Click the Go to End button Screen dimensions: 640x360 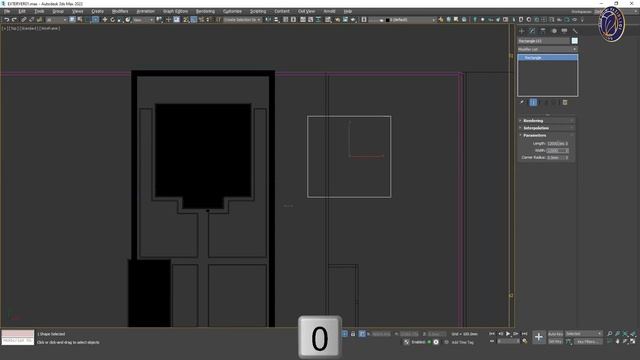click(524, 334)
